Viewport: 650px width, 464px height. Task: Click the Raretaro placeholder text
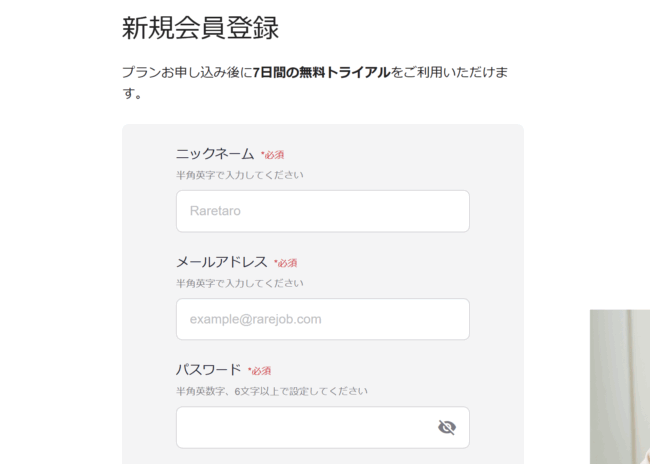point(216,212)
